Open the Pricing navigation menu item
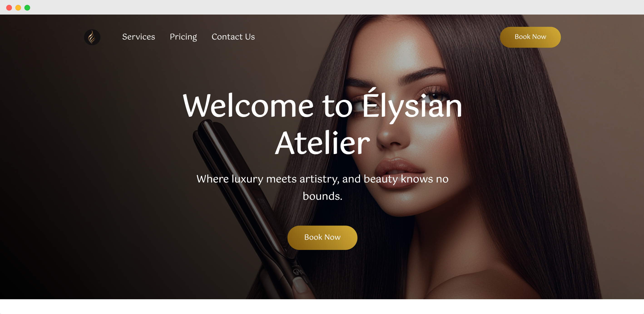The width and height of the screenshot is (644, 314). point(183,37)
